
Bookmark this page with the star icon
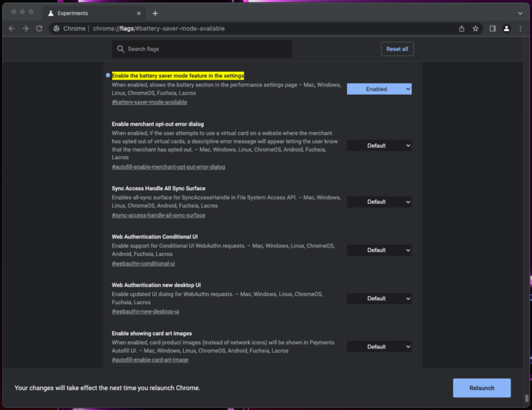tap(475, 28)
